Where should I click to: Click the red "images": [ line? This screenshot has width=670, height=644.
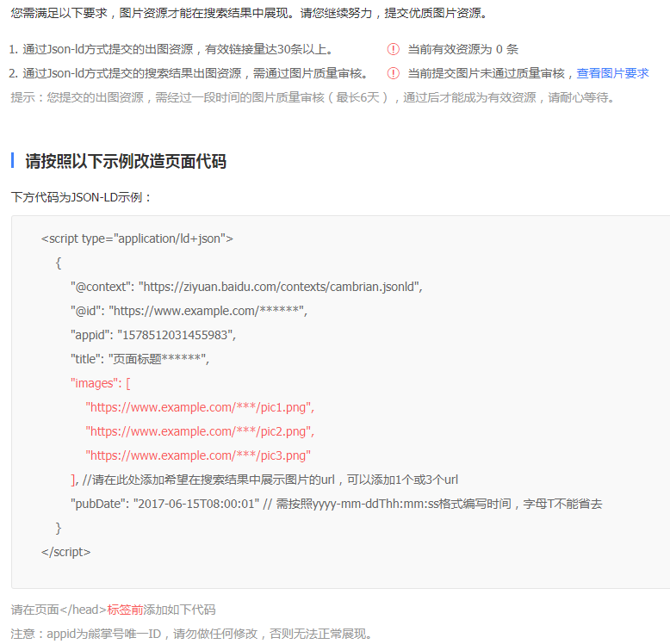(x=101, y=383)
